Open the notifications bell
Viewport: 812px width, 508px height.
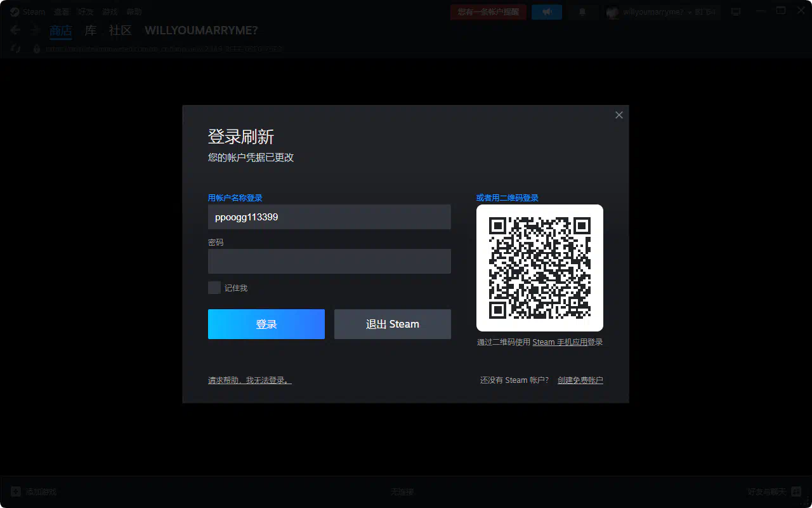tap(582, 11)
